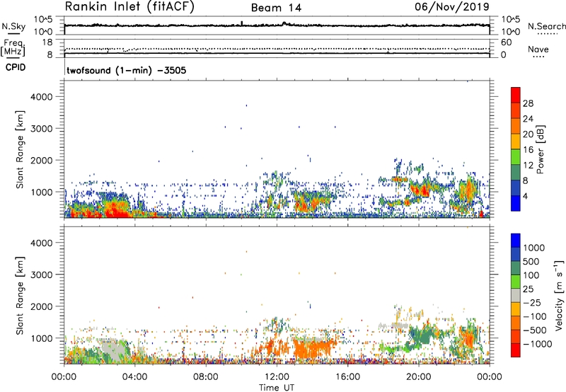Screen dimensions: 566x392
Task: Click the '08:00' time axis tick label
Action: [x=206, y=377]
